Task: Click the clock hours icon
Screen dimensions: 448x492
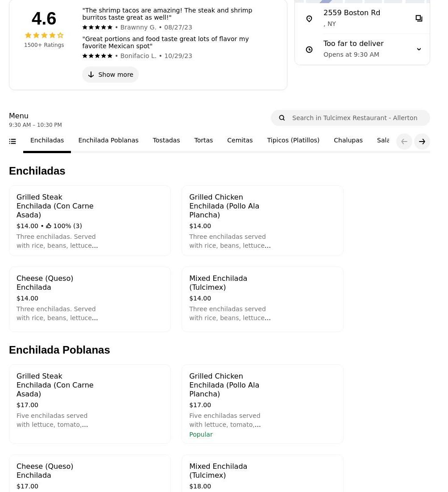Action: (x=309, y=50)
